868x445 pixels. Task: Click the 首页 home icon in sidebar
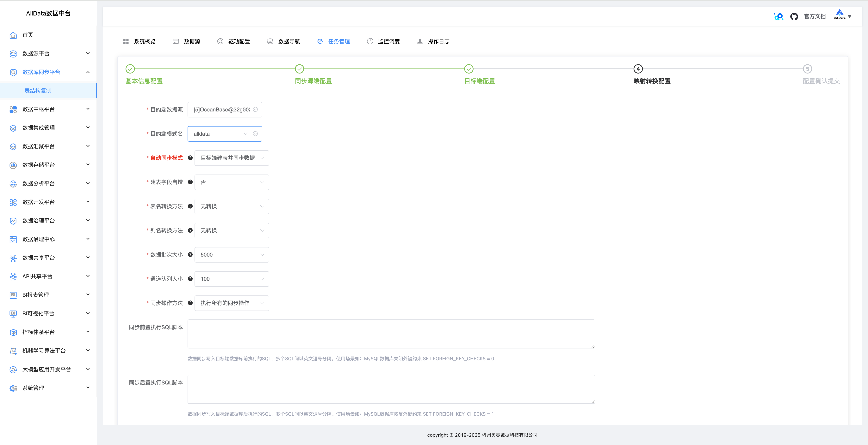click(13, 35)
